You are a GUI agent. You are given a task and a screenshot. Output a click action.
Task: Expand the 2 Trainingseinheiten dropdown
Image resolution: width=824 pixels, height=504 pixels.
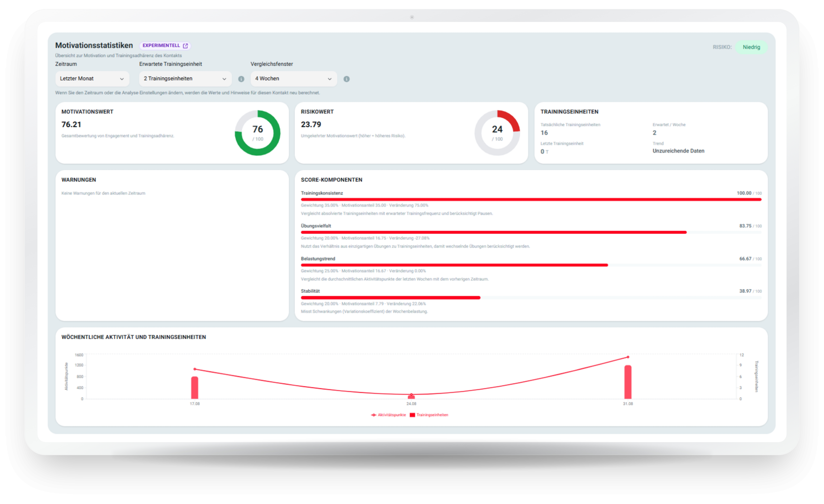pos(185,79)
